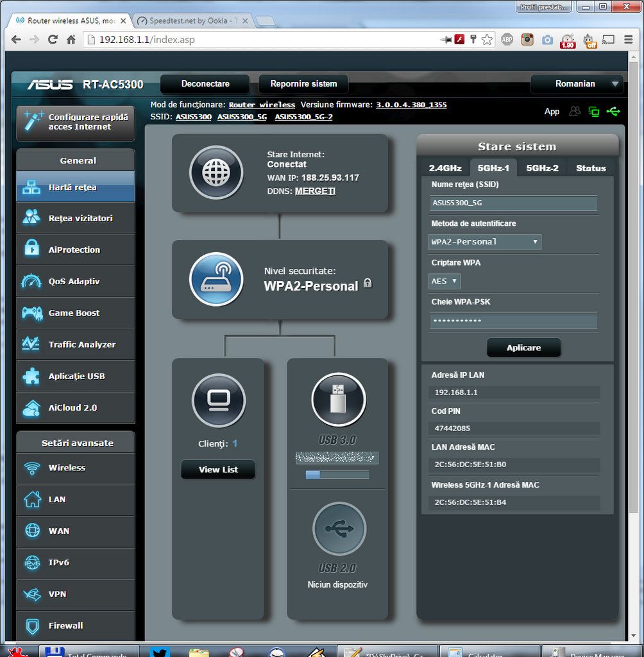Select the wireless router icon in network map
Screen dimensions: 644x657
click(216, 279)
